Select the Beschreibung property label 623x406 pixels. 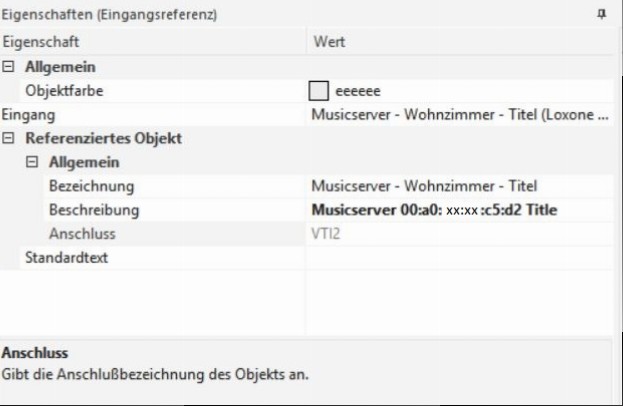(94, 210)
